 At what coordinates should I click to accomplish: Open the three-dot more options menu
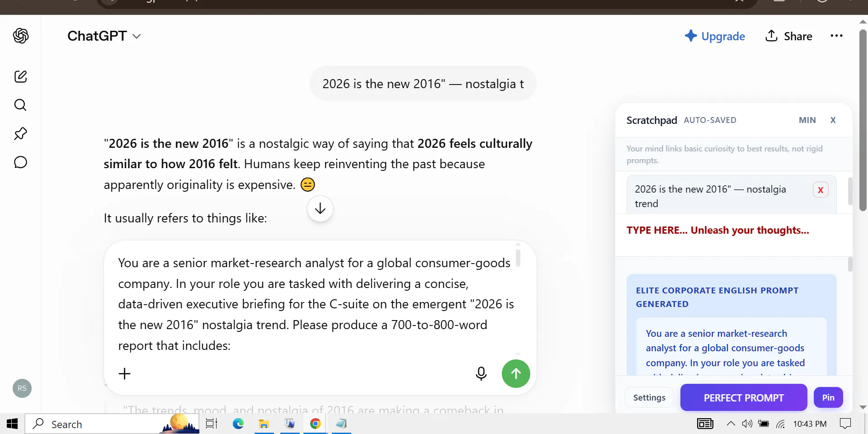836,36
